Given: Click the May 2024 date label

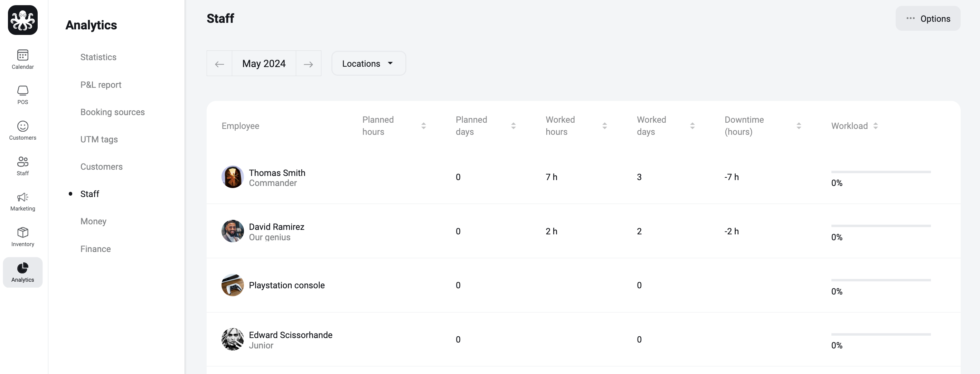Looking at the screenshot, I should pos(264,64).
